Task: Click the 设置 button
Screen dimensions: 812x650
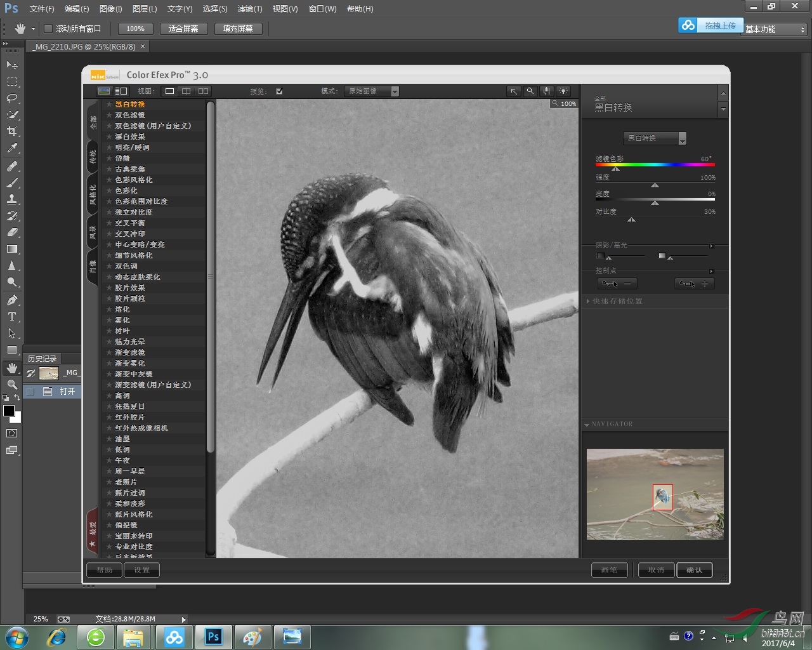Action: point(142,570)
